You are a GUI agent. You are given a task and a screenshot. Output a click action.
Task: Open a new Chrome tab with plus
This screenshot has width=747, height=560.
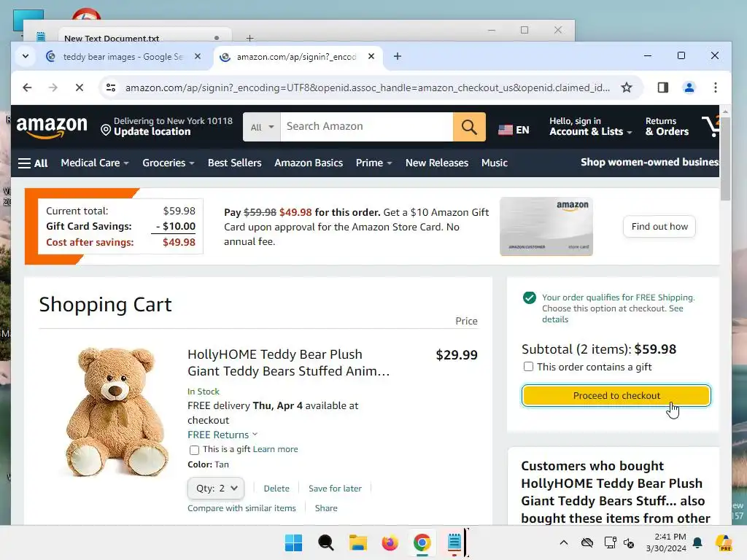(398, 56)
